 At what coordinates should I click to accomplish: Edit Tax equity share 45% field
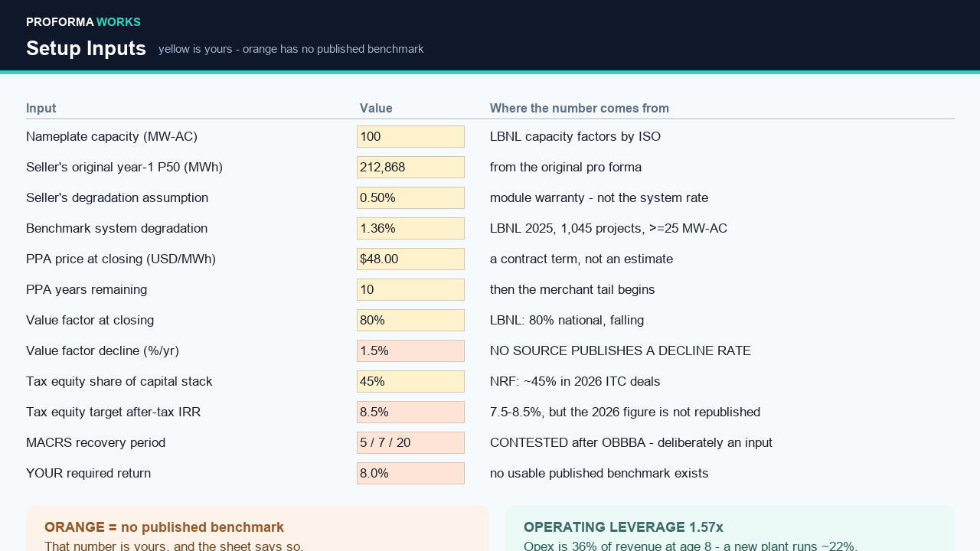[410, 381]
